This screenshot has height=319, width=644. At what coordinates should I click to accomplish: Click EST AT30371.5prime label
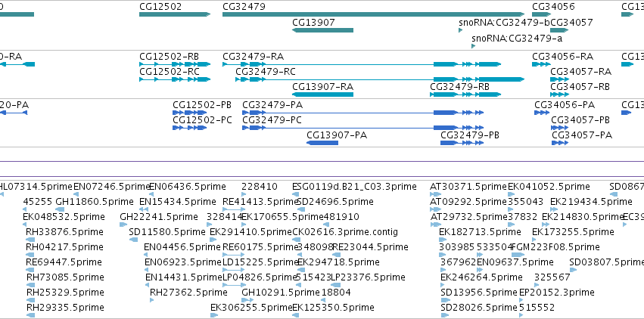pyautogui.click(x=468, y=187)
